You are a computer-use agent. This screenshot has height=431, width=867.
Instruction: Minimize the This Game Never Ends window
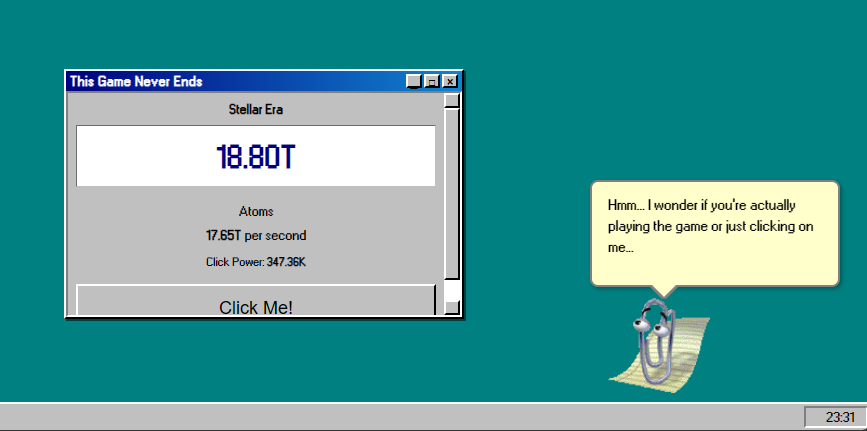tap(414, 81)
